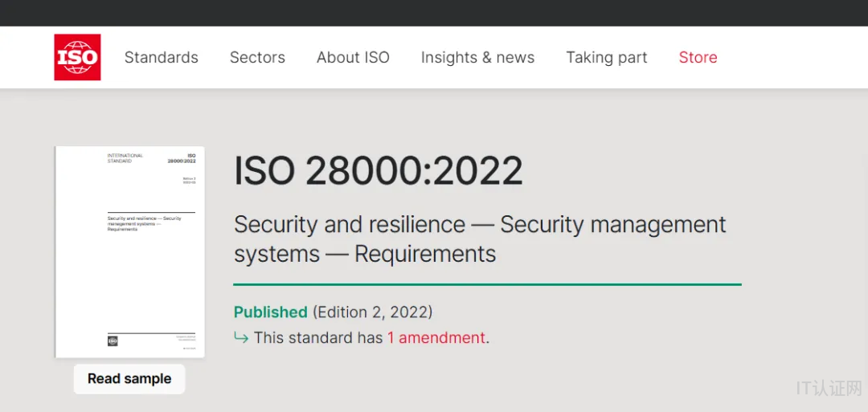Open the Taking part section
Image resolution: width=868 pixels, height=412 pixels.
click(x=606, y=57)
